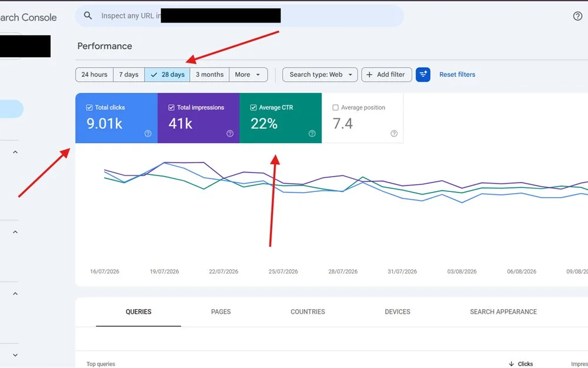Click the 19/07/2026 axis date label
This screenshot has width=588, height=368.
coord(164,271)
